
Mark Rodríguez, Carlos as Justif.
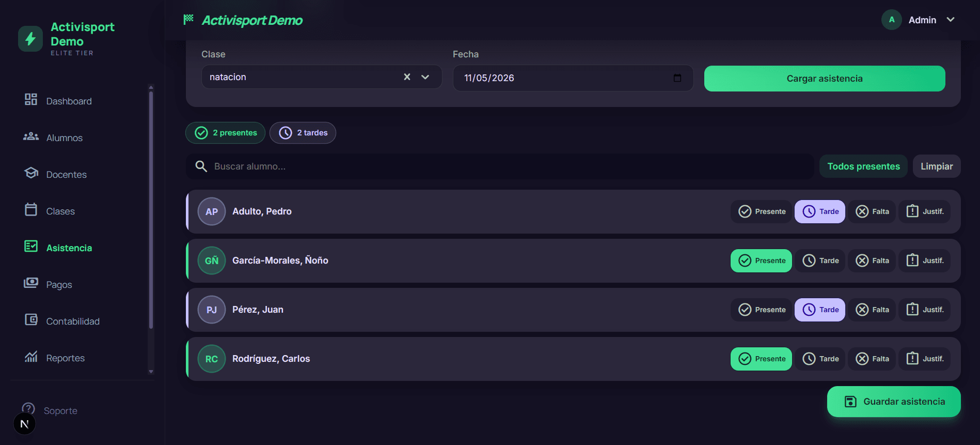coord(925,359)
